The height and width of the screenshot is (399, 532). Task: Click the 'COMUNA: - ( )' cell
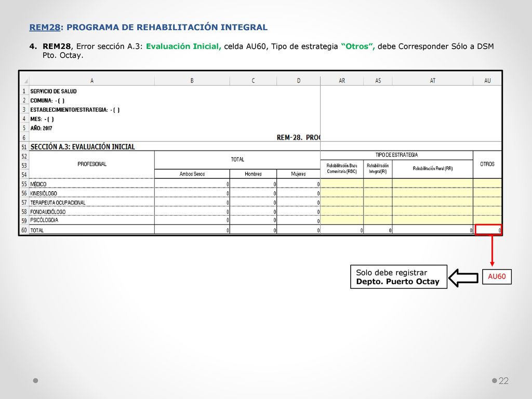click(x=47, y=101)
